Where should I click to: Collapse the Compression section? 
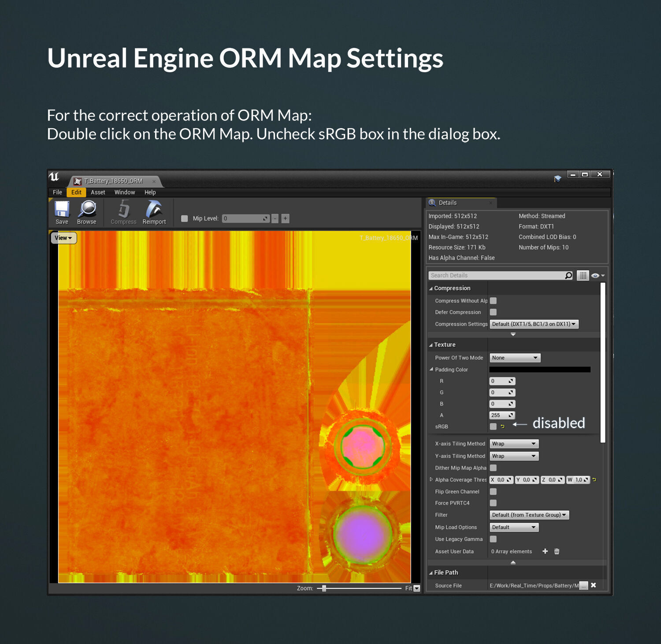click(x=431, y=289)
